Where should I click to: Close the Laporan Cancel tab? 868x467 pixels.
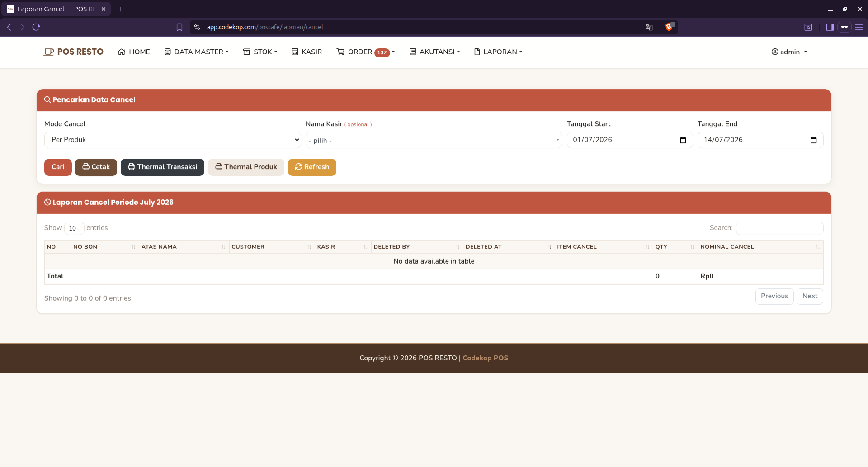pos(104,9)
